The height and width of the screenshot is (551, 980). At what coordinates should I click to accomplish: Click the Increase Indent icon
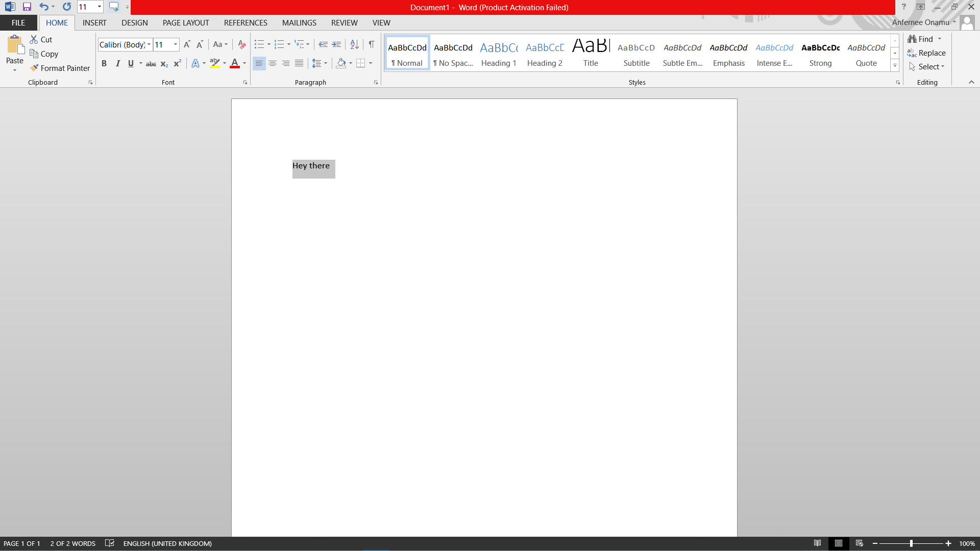coord(336,45)
